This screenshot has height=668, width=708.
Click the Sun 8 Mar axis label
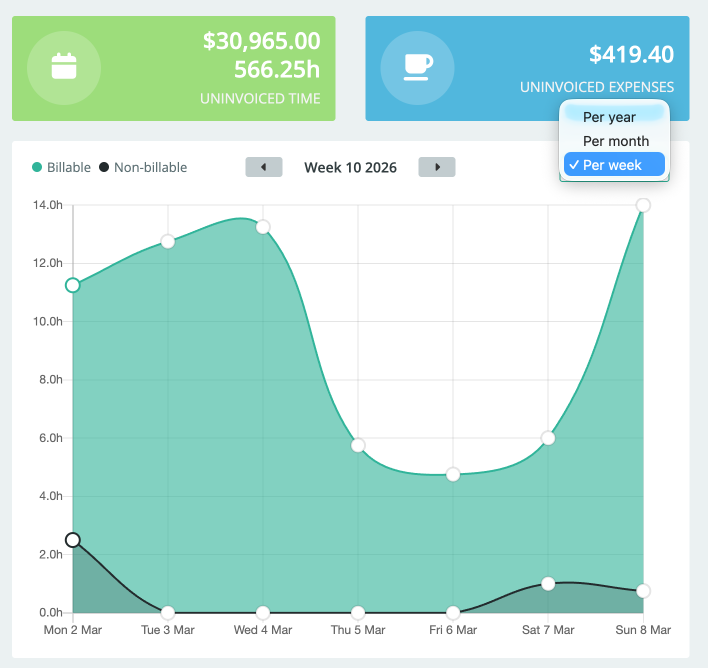pyautogui.click(x=643, y=630)
